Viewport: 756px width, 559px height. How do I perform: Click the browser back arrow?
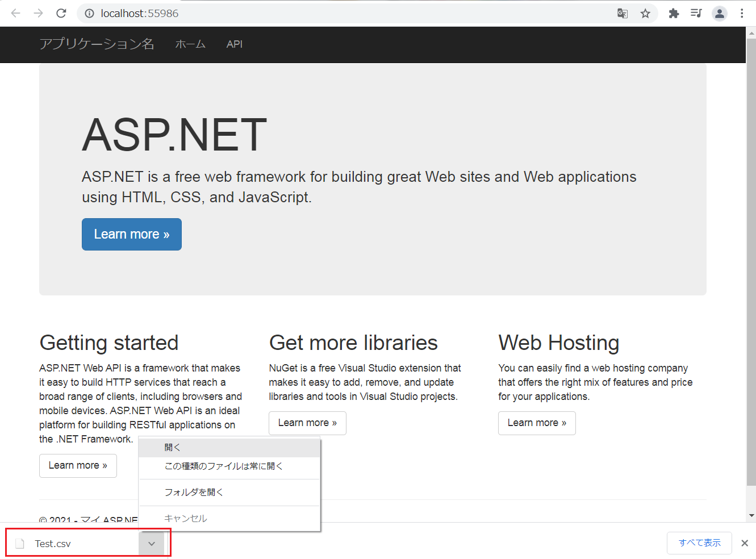point(15,13)
